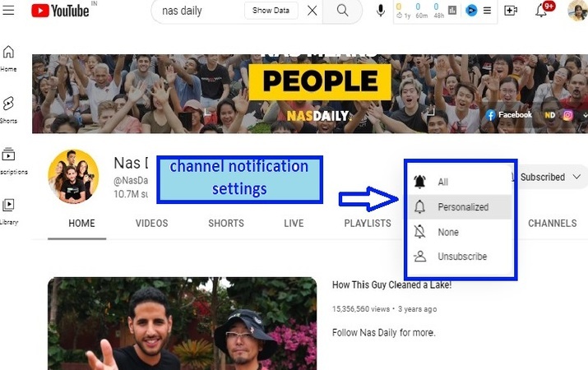Activate voice search microphone
The image size is (588, 370).
coord(380,11)
